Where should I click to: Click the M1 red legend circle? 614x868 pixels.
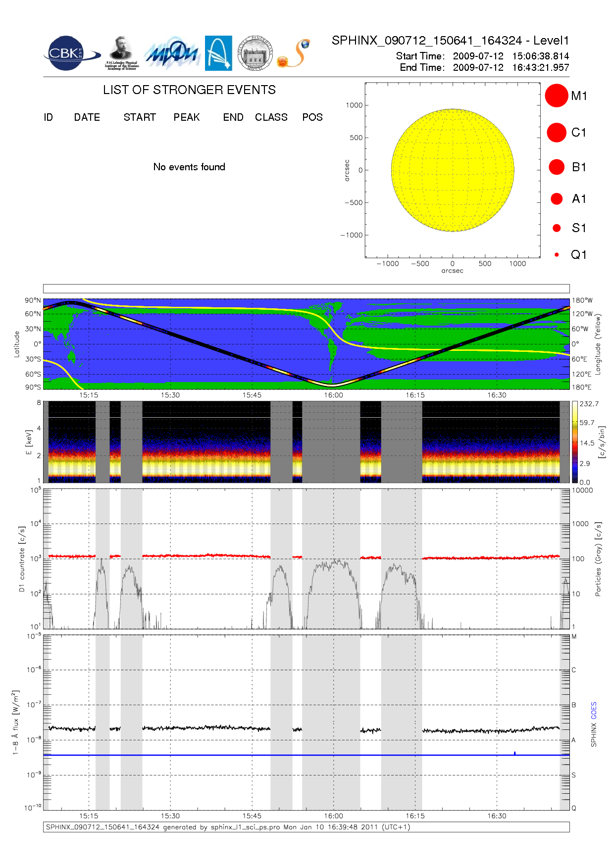[x=557, y=96]
